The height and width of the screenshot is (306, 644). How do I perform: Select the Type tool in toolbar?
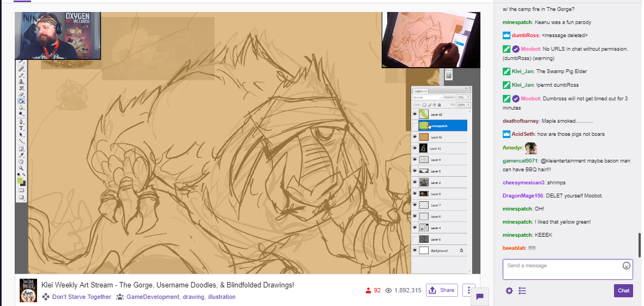21,128
